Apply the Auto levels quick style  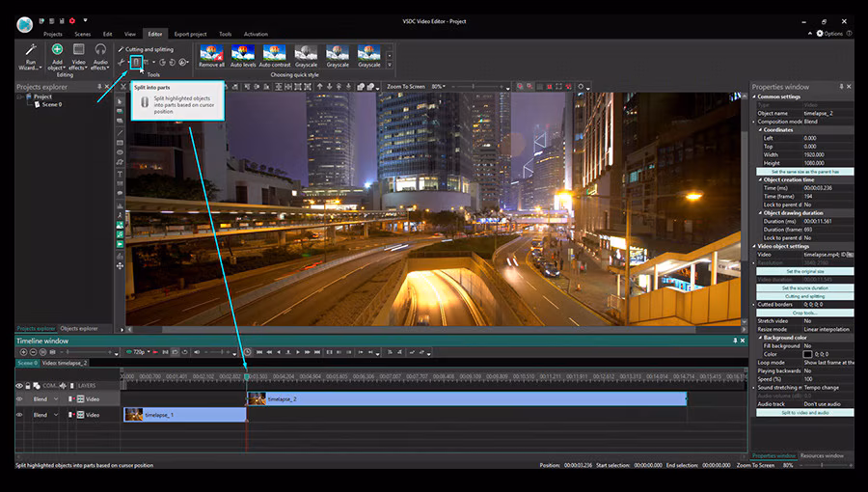(x=243, y=55)
